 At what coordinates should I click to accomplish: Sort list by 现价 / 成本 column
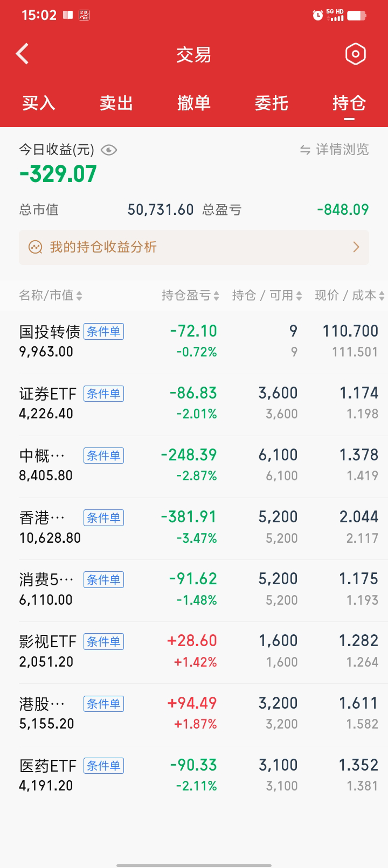coord(349,295)
